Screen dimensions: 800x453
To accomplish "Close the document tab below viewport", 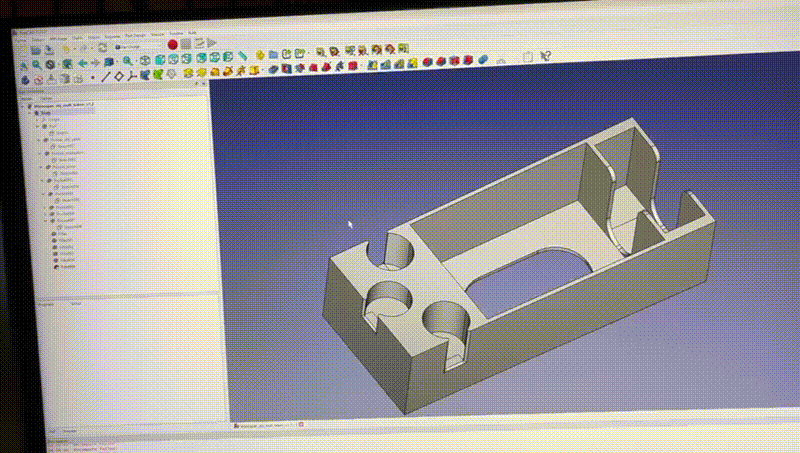I will tap(301, 424).
